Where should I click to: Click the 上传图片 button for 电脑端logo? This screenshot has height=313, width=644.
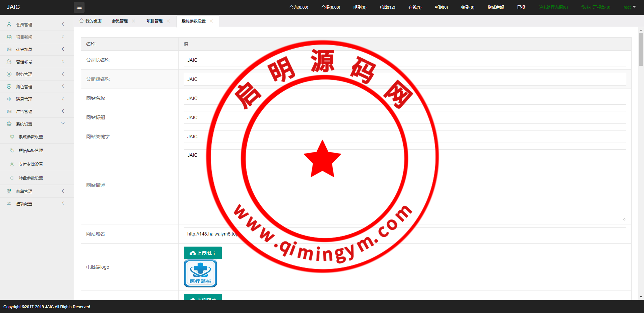point(203,253)
